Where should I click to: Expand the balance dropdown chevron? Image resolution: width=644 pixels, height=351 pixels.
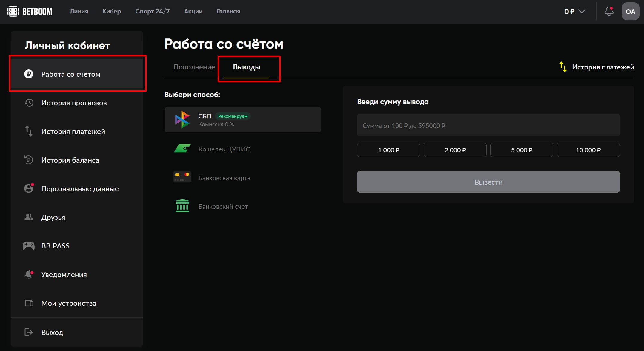582,11
